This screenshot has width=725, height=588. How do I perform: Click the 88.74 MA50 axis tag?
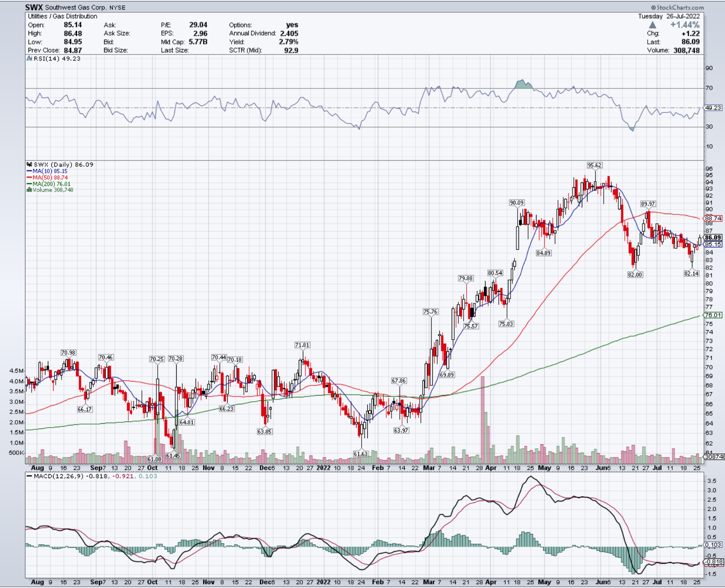[x=713, y=218]
